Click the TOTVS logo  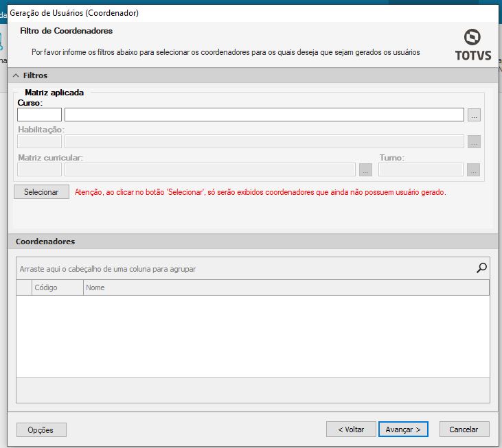coord(473,45)
